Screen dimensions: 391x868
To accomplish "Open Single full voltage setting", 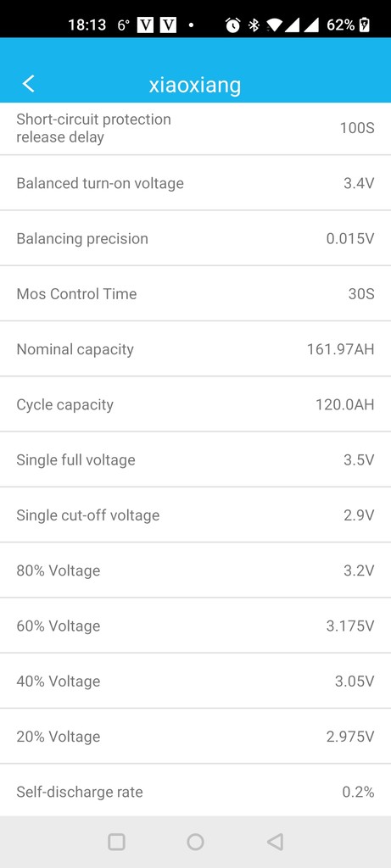I will pos(195,459).
